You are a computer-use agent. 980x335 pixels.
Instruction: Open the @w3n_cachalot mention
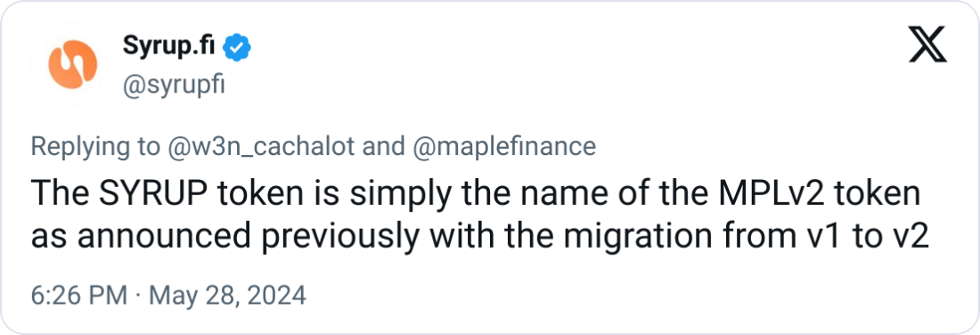[261, 146]
